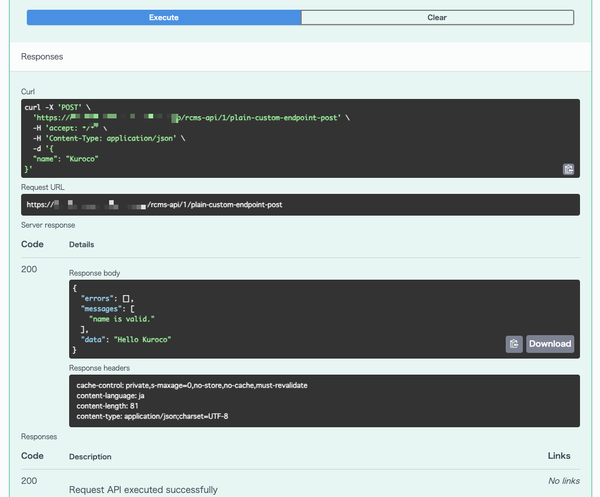Copy the curl command to clipboard
This screenshot has width=600, height=497.
click(568, 169)
